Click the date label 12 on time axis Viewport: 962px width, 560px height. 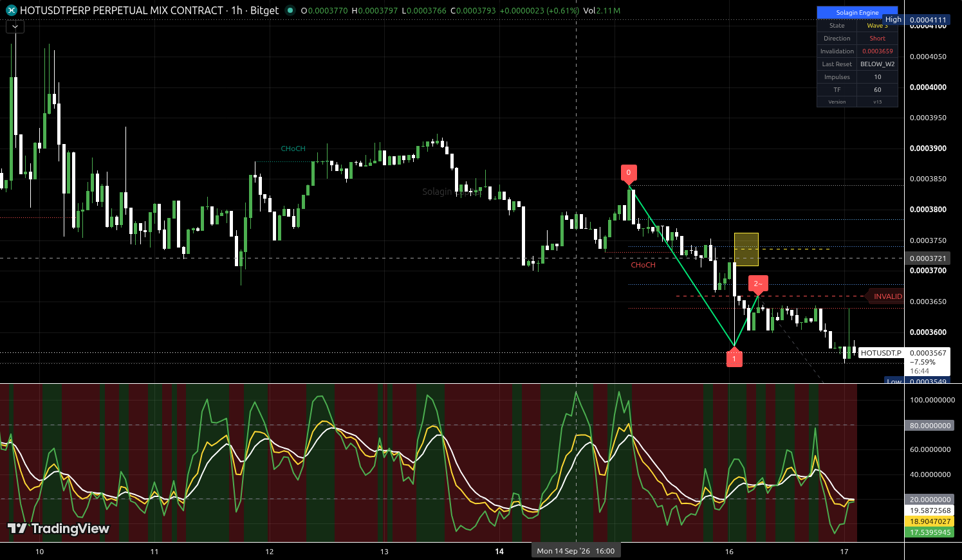click(270, 552)
